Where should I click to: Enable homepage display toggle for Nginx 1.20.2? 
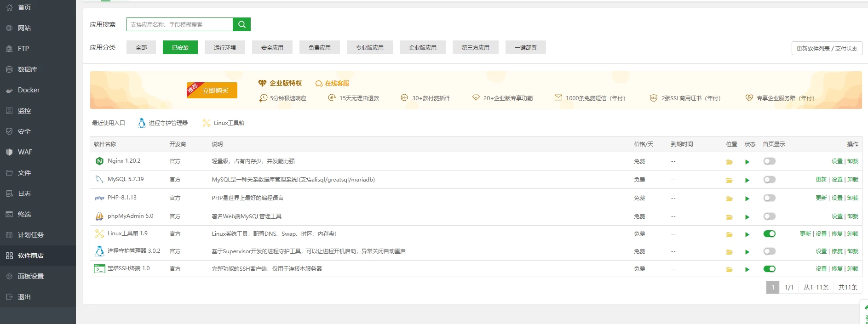pos(769,161)
